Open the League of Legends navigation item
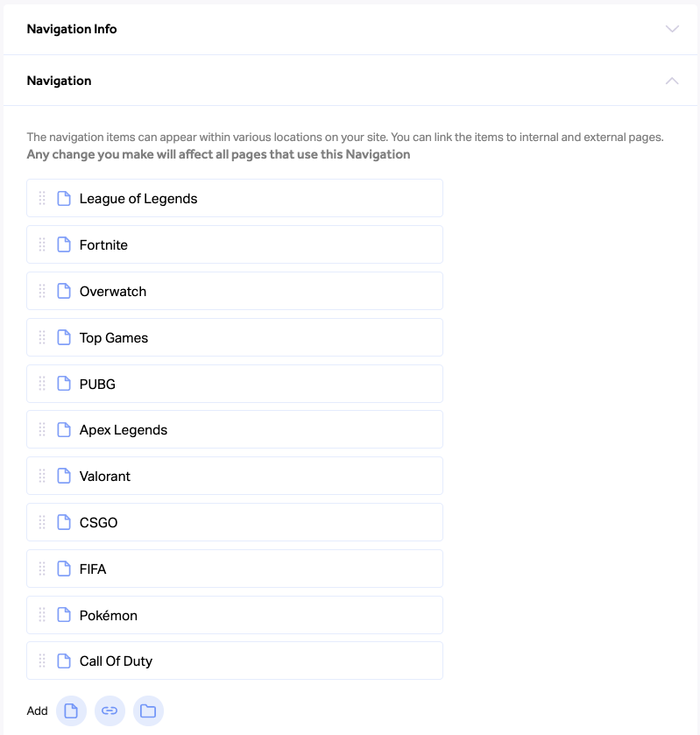Viewport: 700px width, 735px height. (x=235, y=198)
